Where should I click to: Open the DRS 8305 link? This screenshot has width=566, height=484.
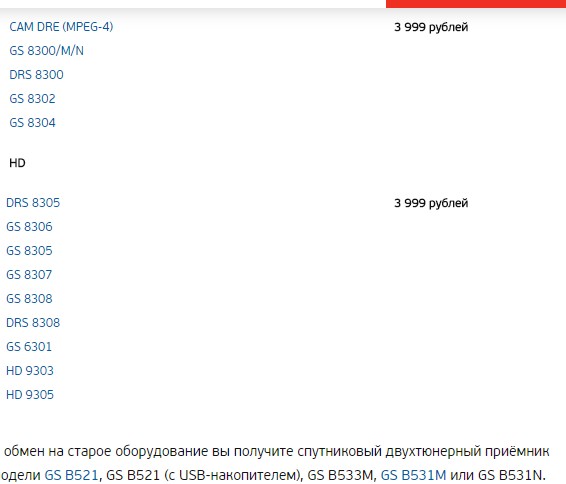point(33,202)
